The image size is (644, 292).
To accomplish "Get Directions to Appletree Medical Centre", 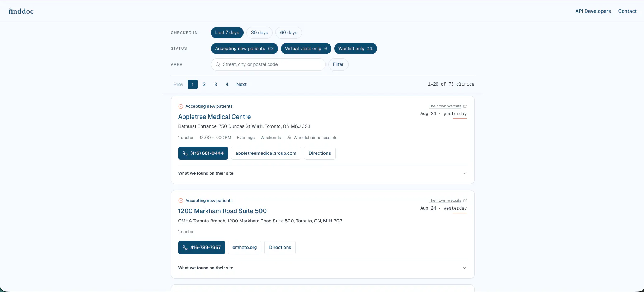I will (320, 153).
